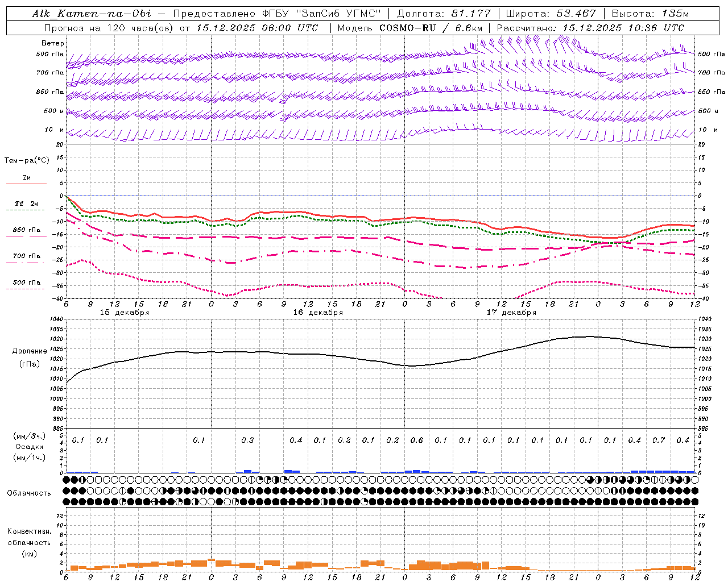Click the 15 декабря date label
The height and width of the screenshot is (582, 728).
tap(125, 313)
